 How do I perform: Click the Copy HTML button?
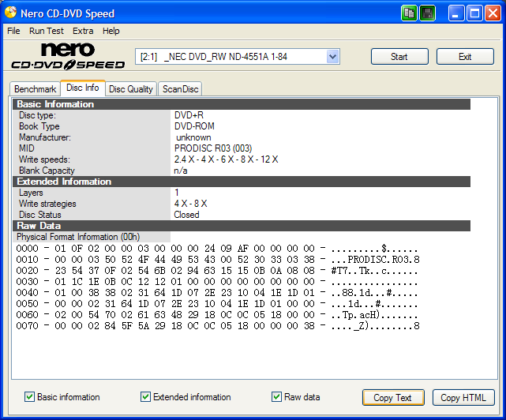tap(463, 397)
